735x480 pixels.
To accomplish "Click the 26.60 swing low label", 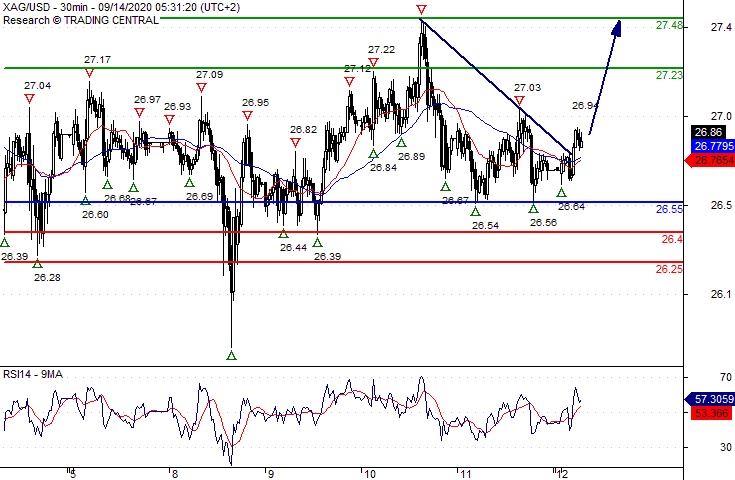I will click(95, 215).
